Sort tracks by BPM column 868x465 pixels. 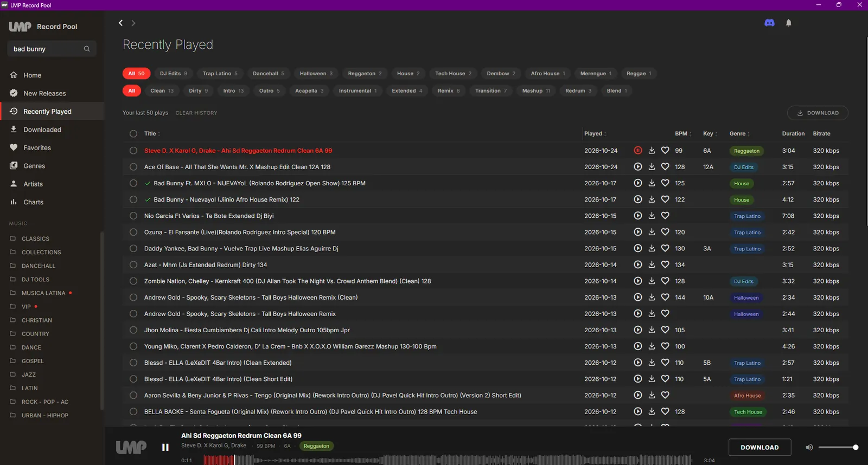682,133
